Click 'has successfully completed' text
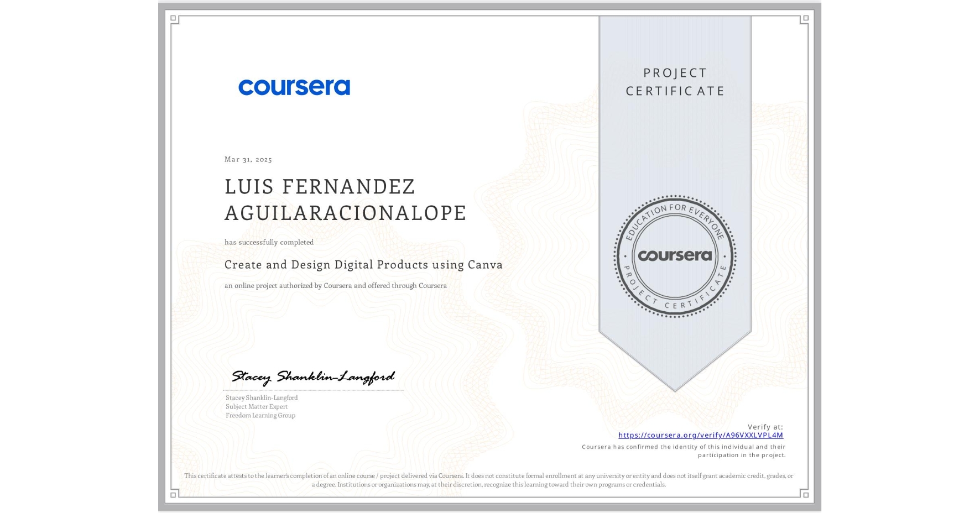The image size is (980, 513). (x=269, y=242)
